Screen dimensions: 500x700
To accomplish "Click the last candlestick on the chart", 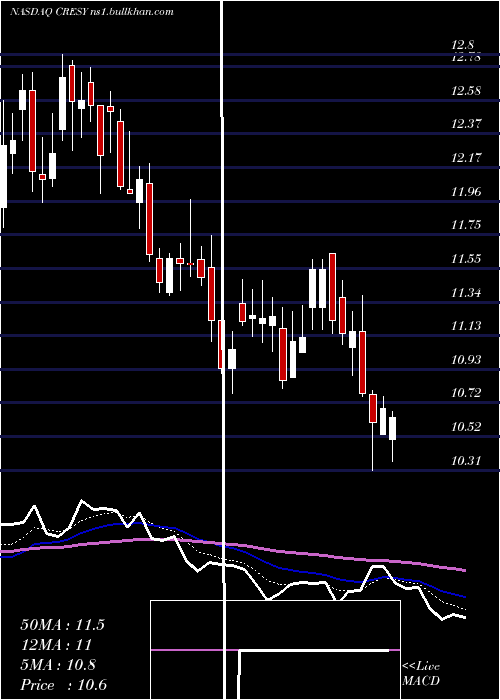I will pyautogui.click(x=392, y=429).
